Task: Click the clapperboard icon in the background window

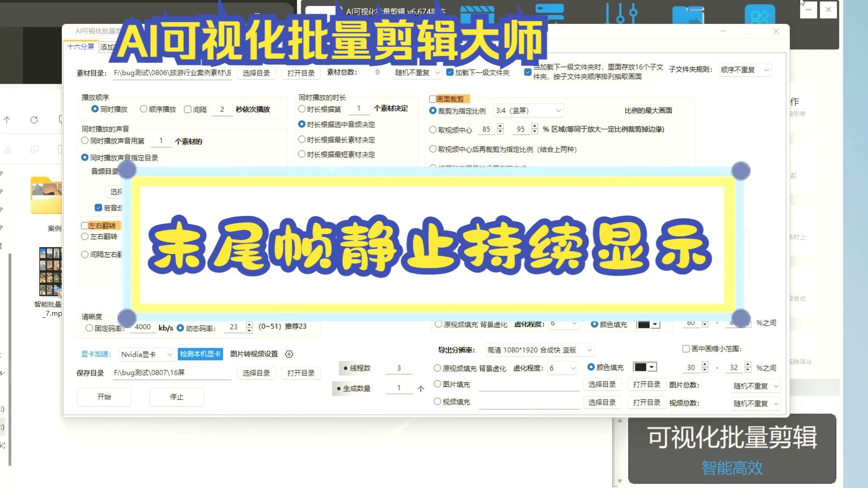Action: coord(477,14)
